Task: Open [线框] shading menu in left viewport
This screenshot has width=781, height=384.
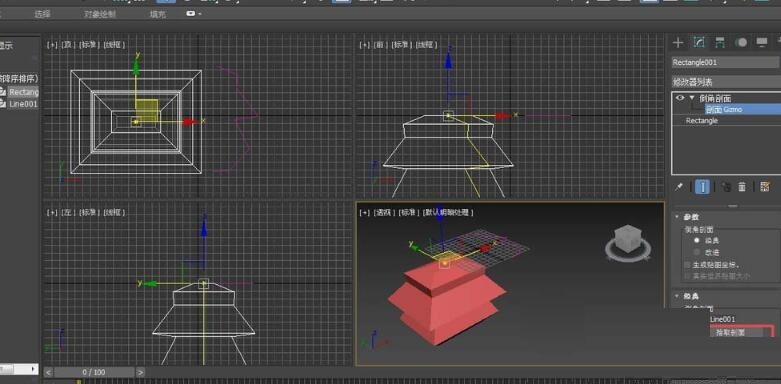Action: point(114,212)
